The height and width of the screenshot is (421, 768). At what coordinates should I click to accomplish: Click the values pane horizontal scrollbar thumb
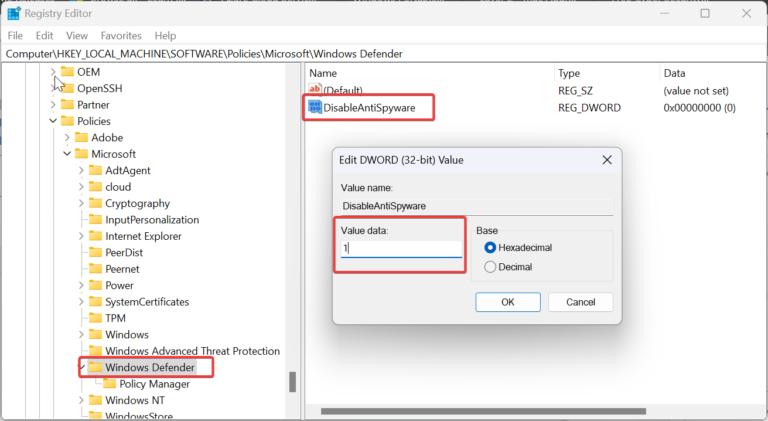(x=483, y=411)
